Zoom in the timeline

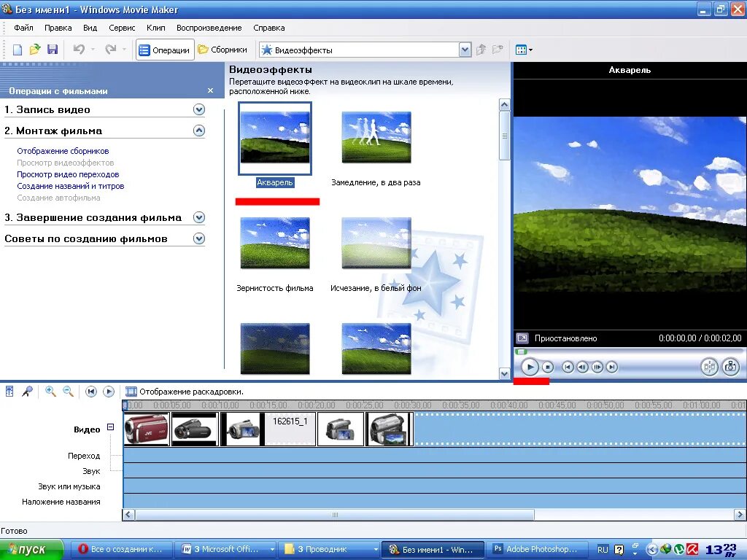pos(50,392)
